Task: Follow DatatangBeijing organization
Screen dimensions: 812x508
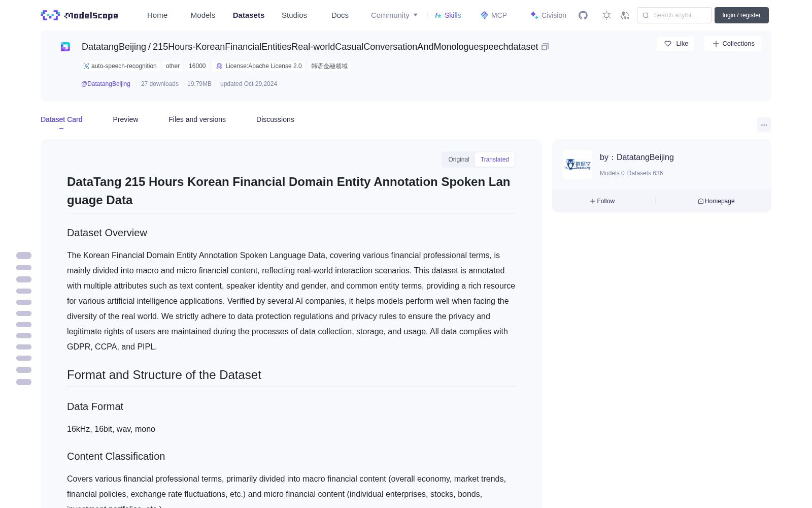Action: (602, 201)
